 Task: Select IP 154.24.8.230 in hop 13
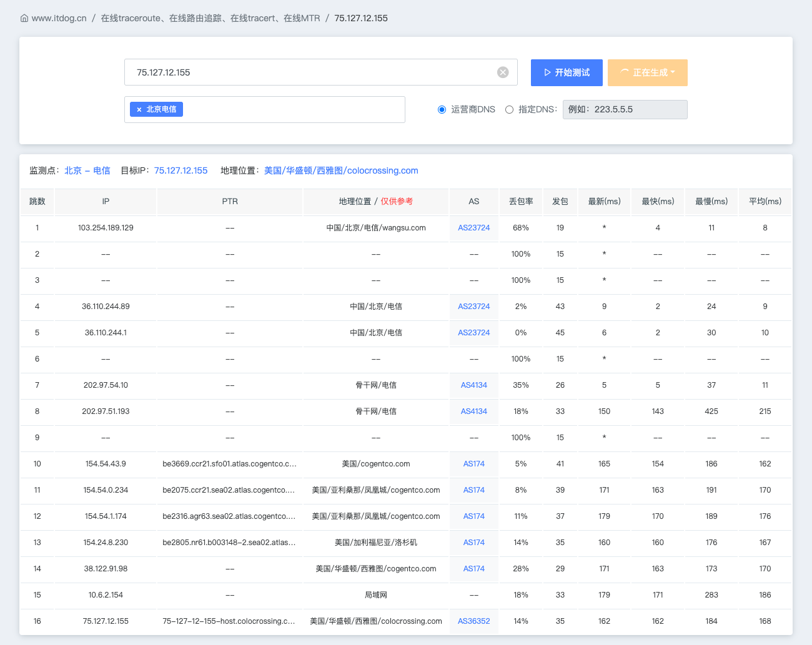(x=106, y=543)
